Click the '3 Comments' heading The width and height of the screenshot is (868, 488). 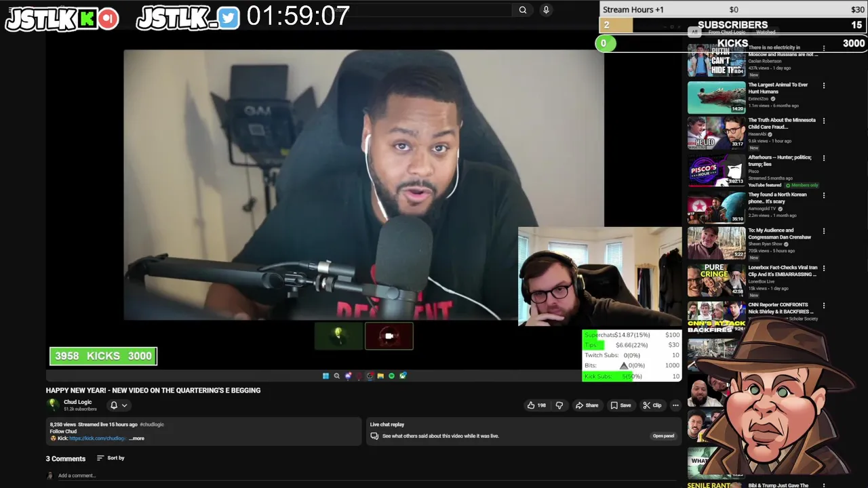click(66, 459)
